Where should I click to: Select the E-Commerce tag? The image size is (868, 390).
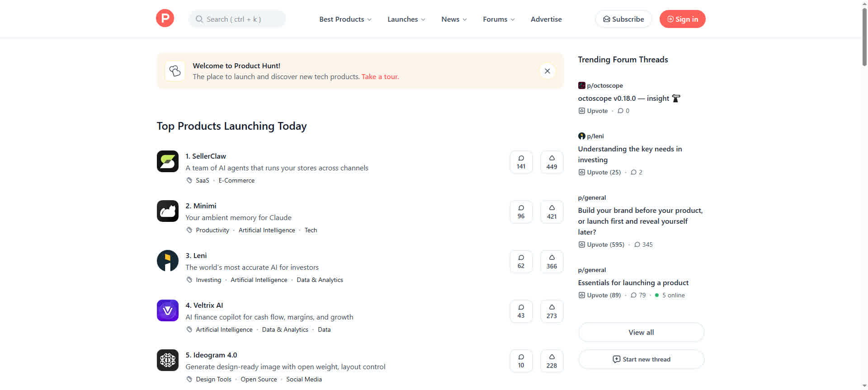coord(236,180)
